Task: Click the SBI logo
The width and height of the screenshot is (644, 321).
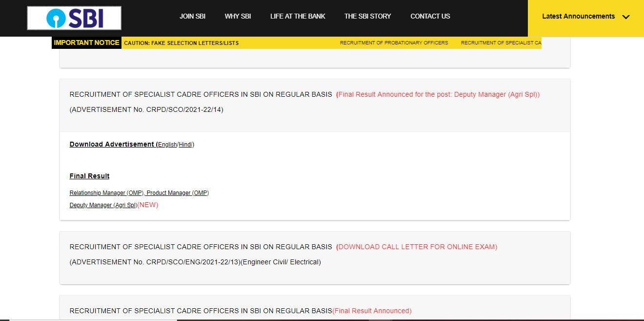Action: [74, 18]
